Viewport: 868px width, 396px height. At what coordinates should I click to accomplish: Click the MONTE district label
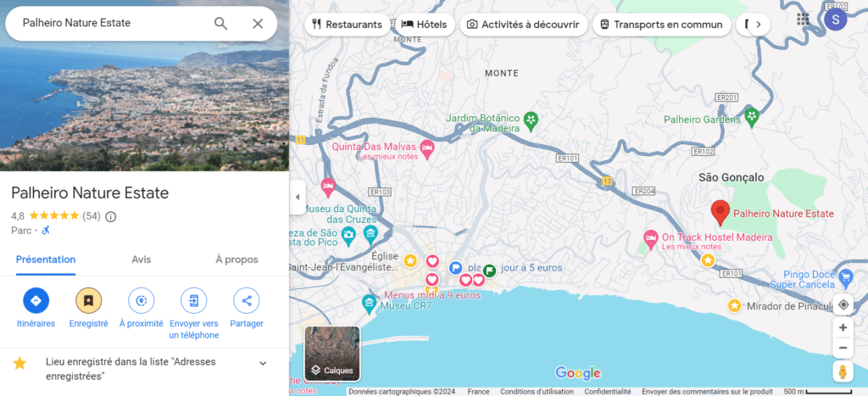coord(502,73)
